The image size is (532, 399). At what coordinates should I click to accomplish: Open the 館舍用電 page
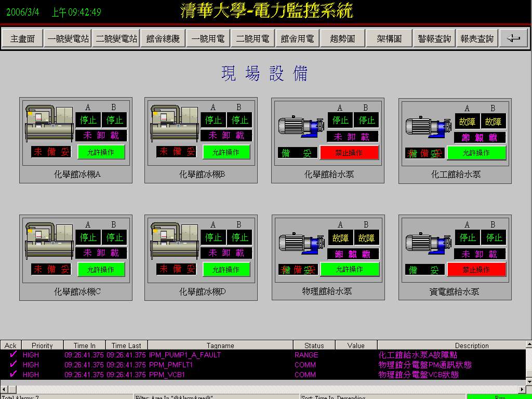coord(298,38)
